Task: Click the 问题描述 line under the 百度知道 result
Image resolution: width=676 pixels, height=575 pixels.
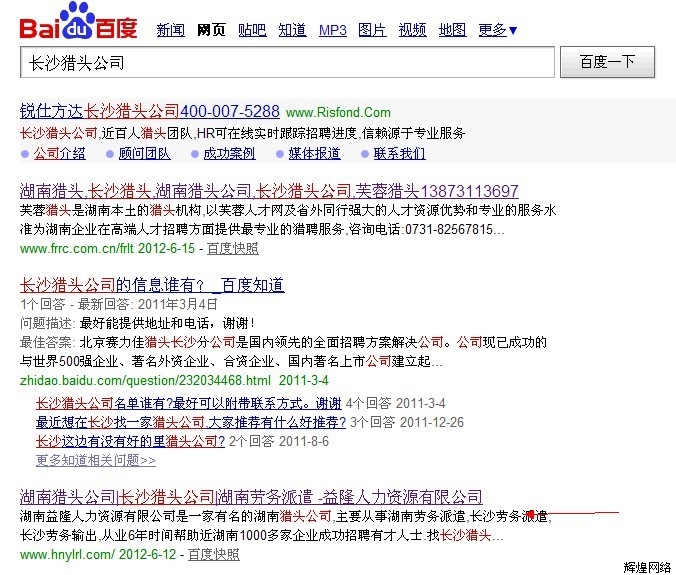Action: tap(137, 323)
